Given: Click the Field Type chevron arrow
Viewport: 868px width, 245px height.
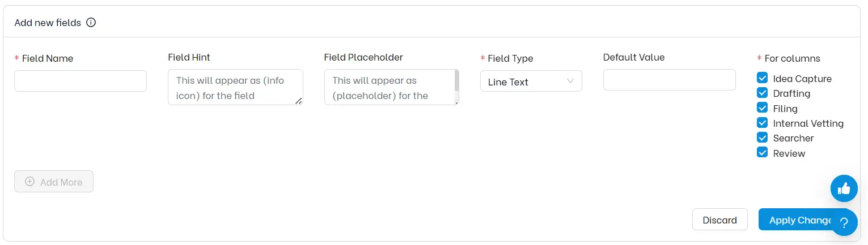Looking at the screenshot, I should pyautogui.click(x=570, y=81).
